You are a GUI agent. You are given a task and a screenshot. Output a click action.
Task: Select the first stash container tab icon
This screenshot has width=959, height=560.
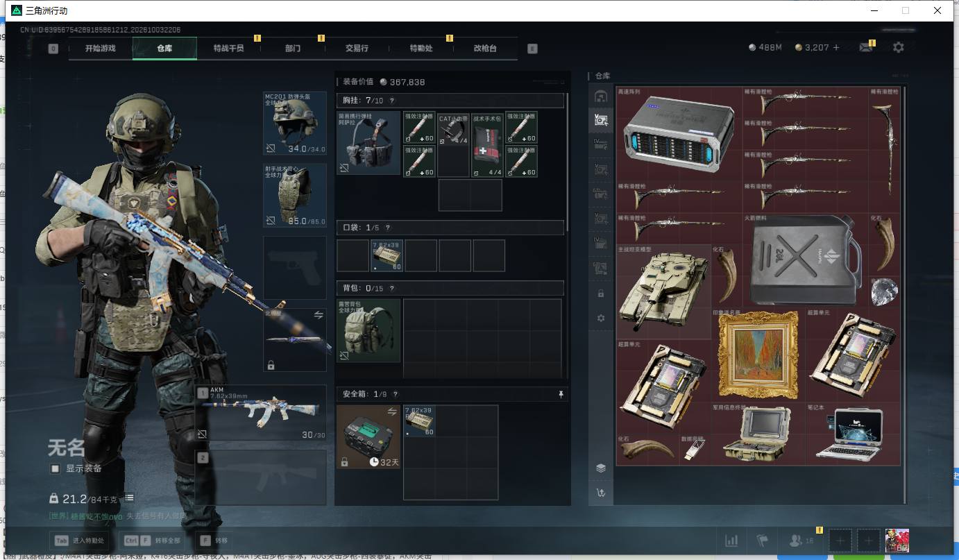point(601,96)
